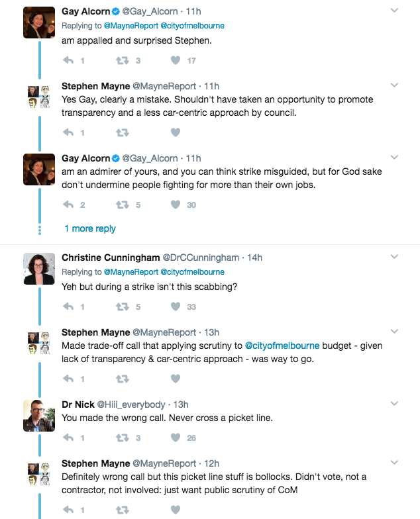Open options chevron on Christine Cunningham's tweet
Viewport: 420px width, 519px height.
tap(394, 257)
